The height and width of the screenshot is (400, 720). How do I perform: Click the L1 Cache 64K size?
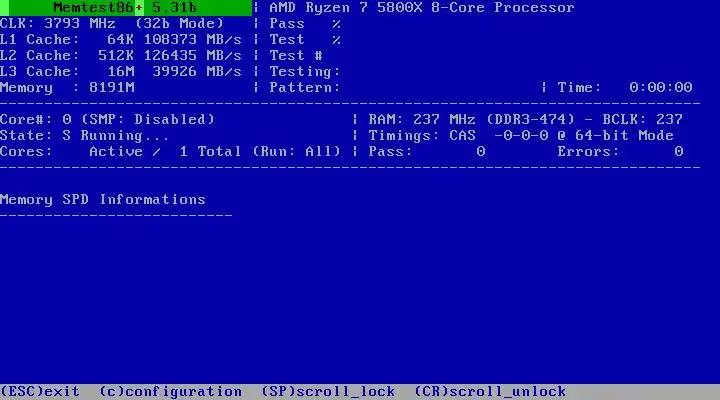[120, 39]
